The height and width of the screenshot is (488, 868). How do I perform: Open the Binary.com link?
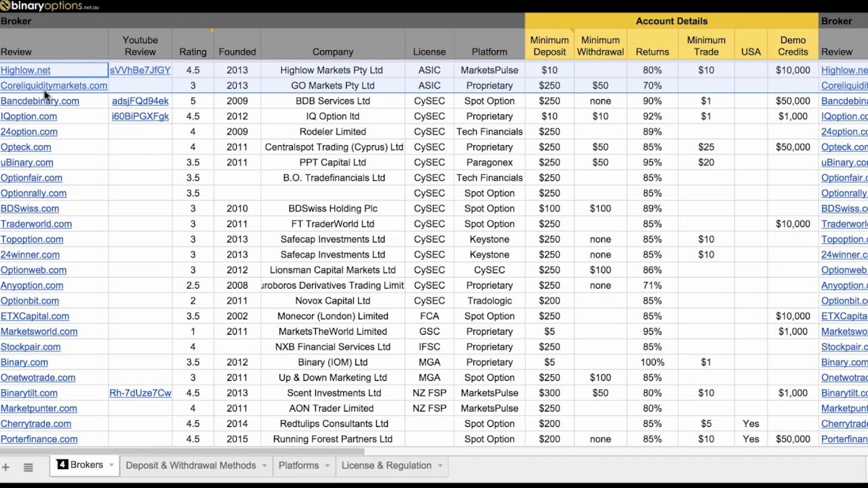[x=24, y=363]
